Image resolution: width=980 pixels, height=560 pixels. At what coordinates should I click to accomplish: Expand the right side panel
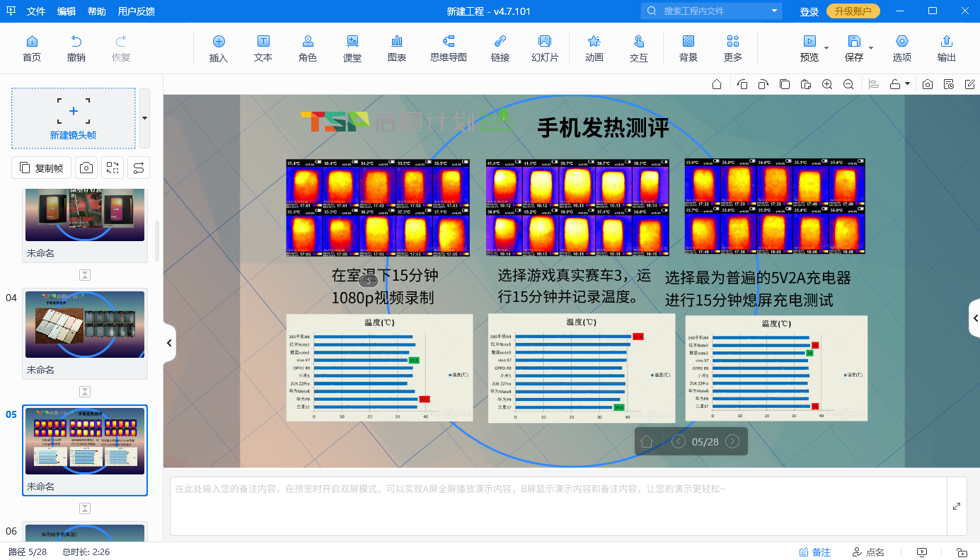pyautogui.click(x=975, y=319)
